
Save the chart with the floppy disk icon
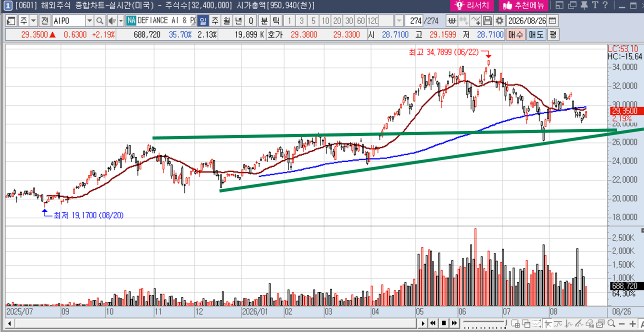[x=487, y=21]
